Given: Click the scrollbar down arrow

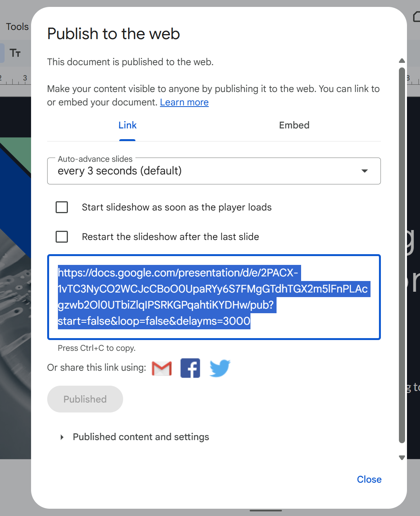Looking at the screenshot, I should click(x=402, y=457).
